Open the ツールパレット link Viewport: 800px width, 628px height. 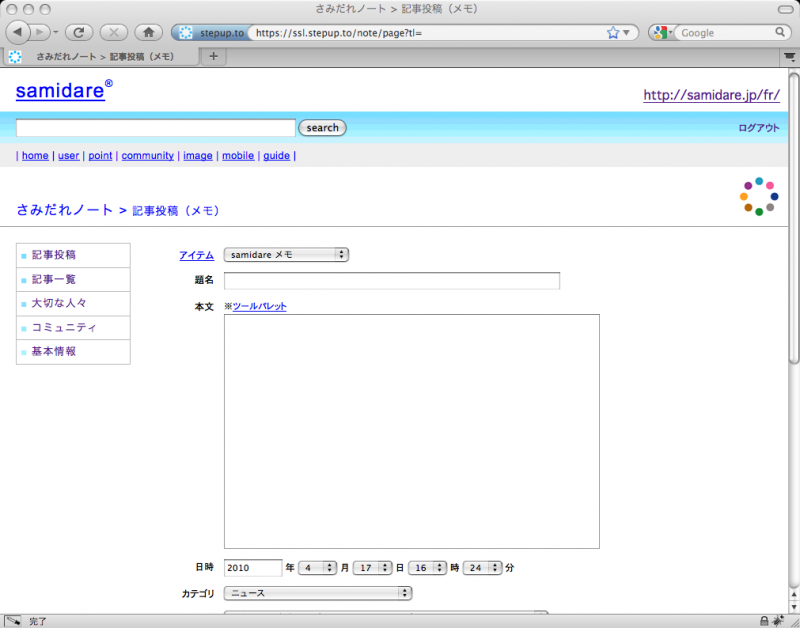(x=259, y=306)
